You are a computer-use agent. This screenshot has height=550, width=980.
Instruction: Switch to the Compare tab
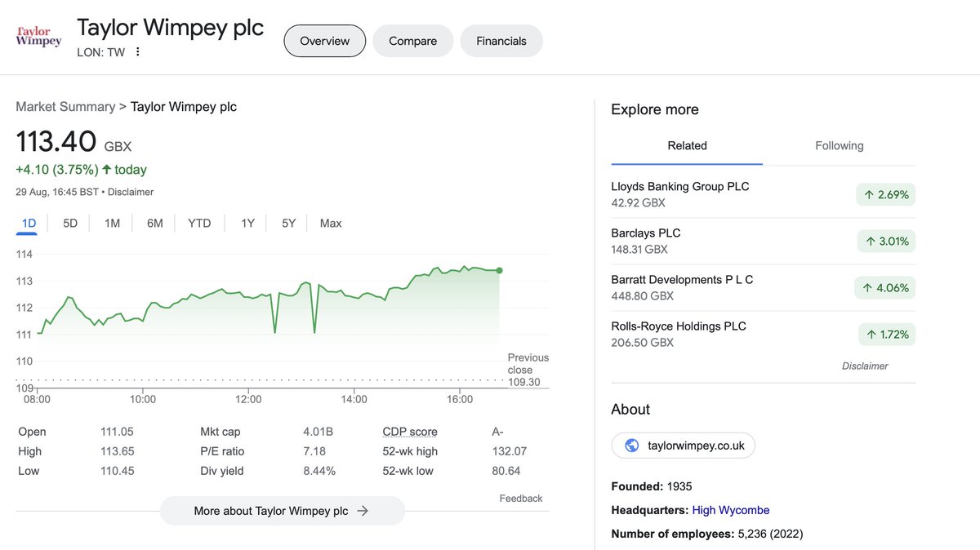point(412,41)
